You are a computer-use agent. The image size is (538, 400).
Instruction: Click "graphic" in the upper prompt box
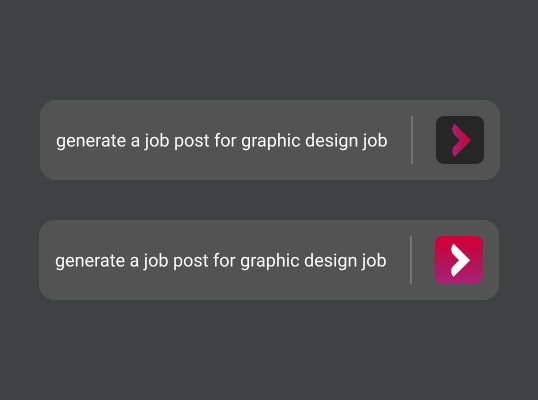coord(271,141)
